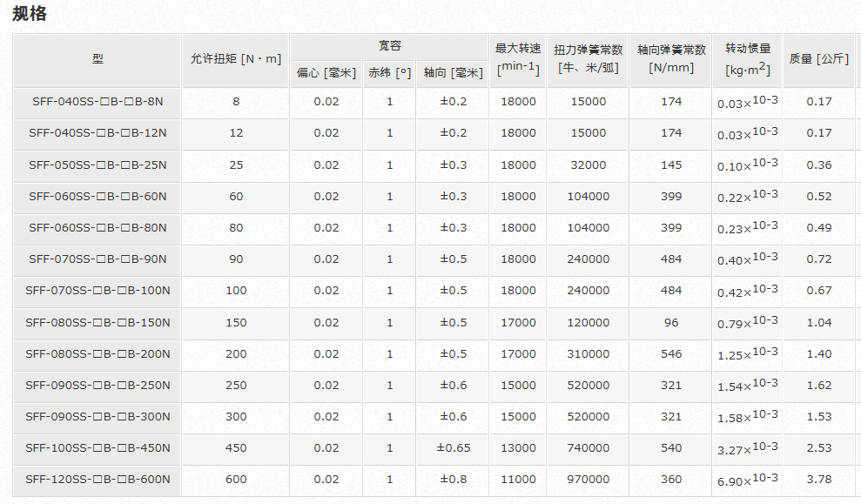Click torsional constant 120000 in 150N row
Screen dimensions: 861x504
pos(589,323)
